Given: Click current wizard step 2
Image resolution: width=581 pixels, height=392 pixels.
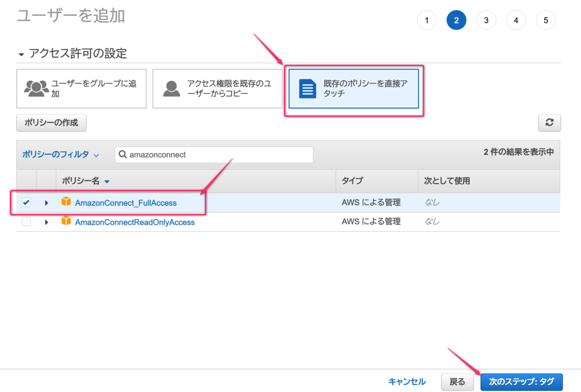Looking at the screenshot, I should point(457,20).
